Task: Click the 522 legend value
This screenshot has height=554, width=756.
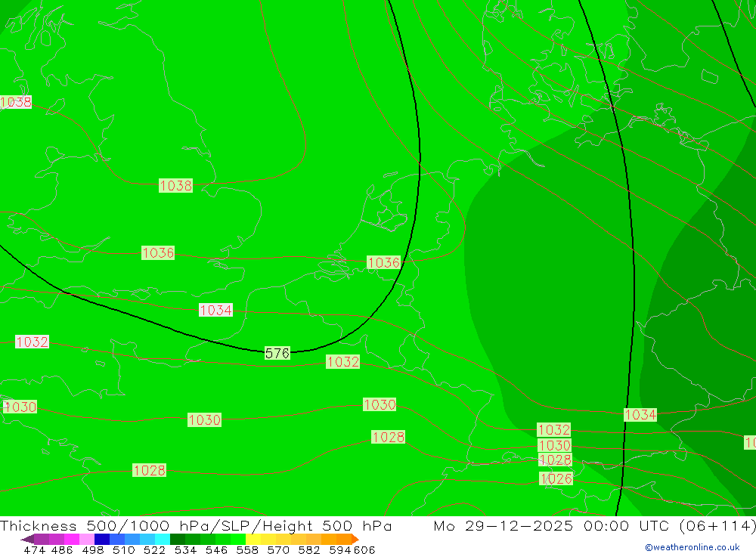Action: (x=154, y=550)
